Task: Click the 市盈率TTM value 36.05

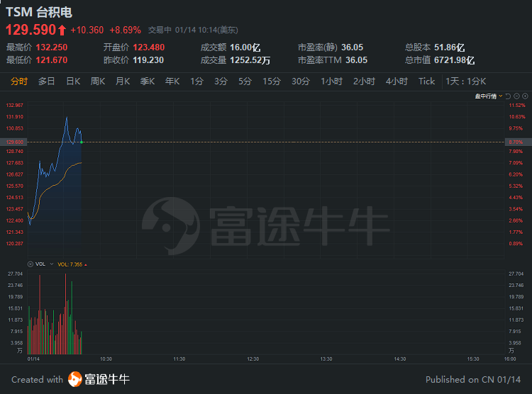Action: click(357, 60)
